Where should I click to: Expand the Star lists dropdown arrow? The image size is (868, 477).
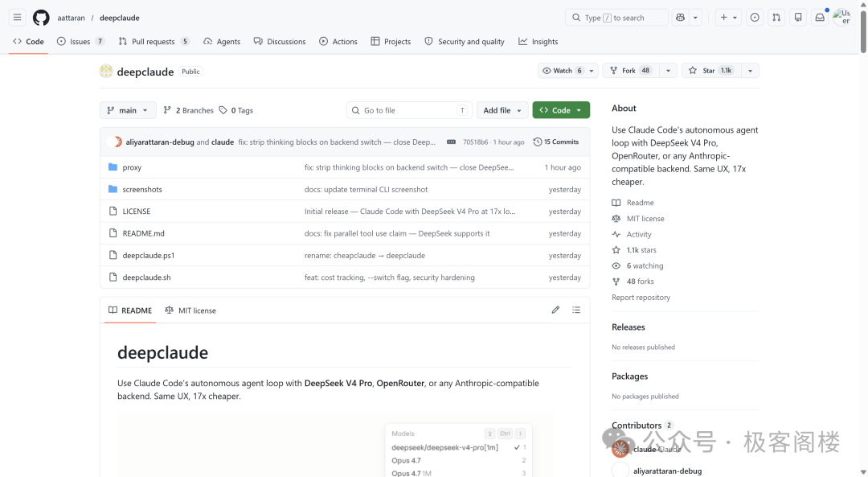[750, 70]
